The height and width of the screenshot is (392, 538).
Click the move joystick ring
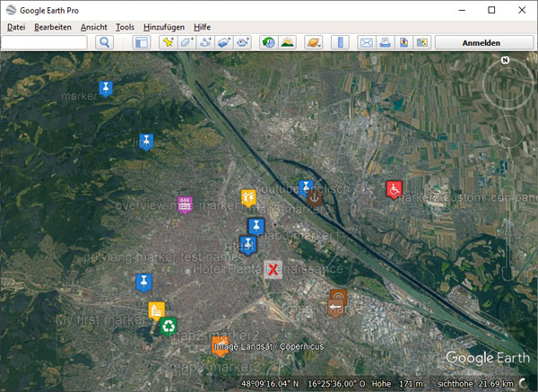click(x=508, y=132)
